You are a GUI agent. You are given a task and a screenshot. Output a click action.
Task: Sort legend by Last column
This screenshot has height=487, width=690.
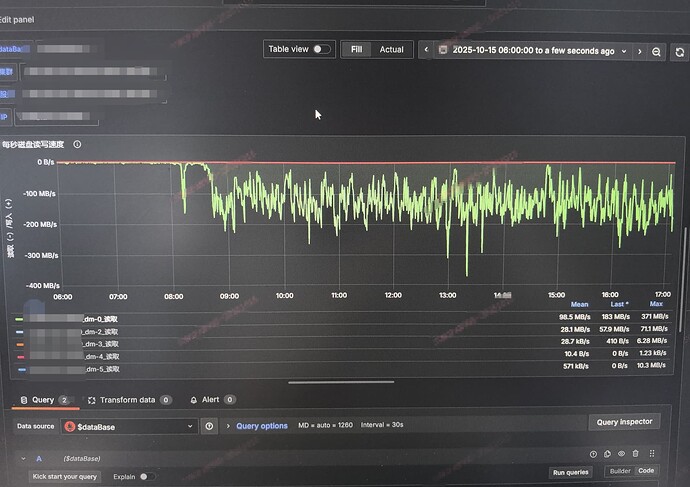(x=619, y=304)
